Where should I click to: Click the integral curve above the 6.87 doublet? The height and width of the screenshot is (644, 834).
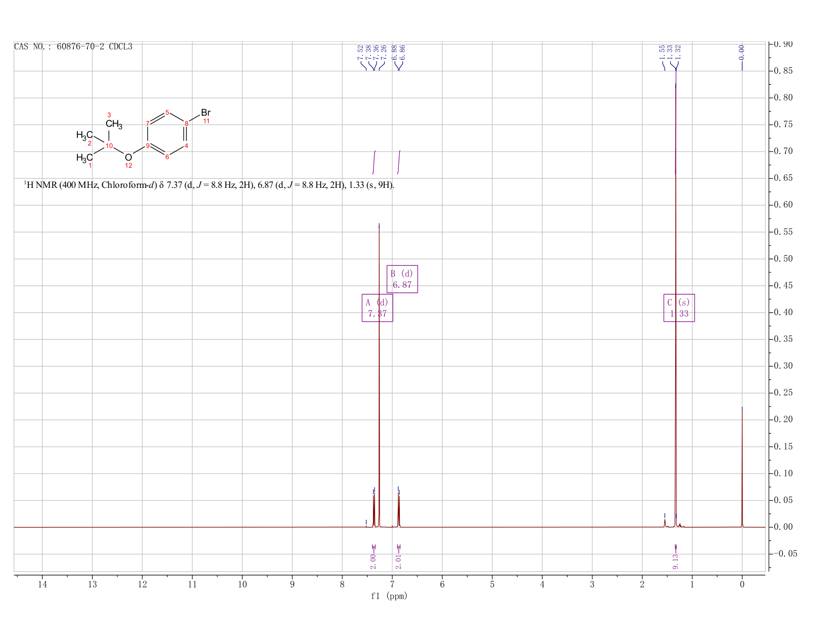point(399,162)
